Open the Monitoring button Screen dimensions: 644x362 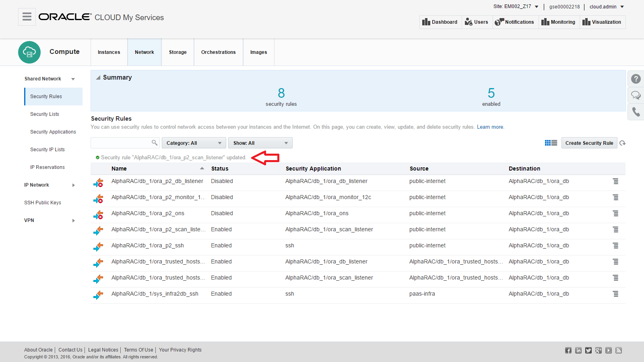click(x=559, y=22)
